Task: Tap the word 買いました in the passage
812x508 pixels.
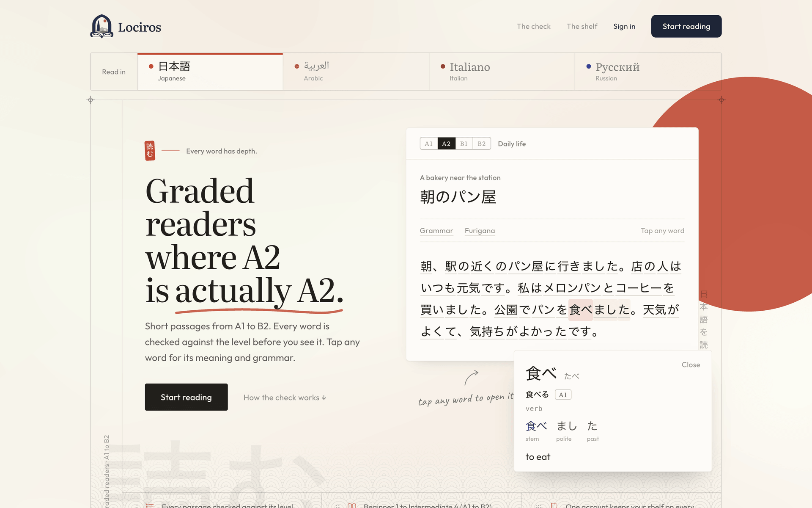Action: coord(451,310)
